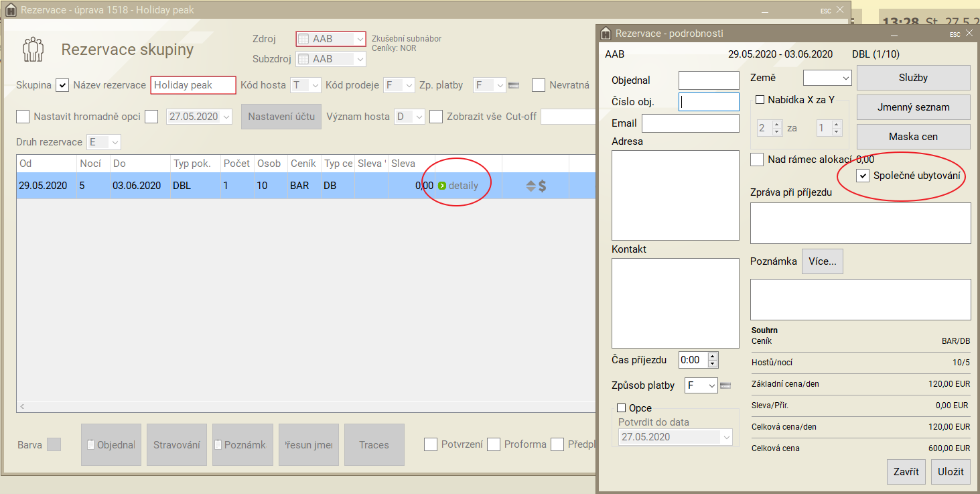The width and height of the screenshot is (980, 494).
Task: Uncheck the Společné ubytování checkbox
Action: (863, 176)
